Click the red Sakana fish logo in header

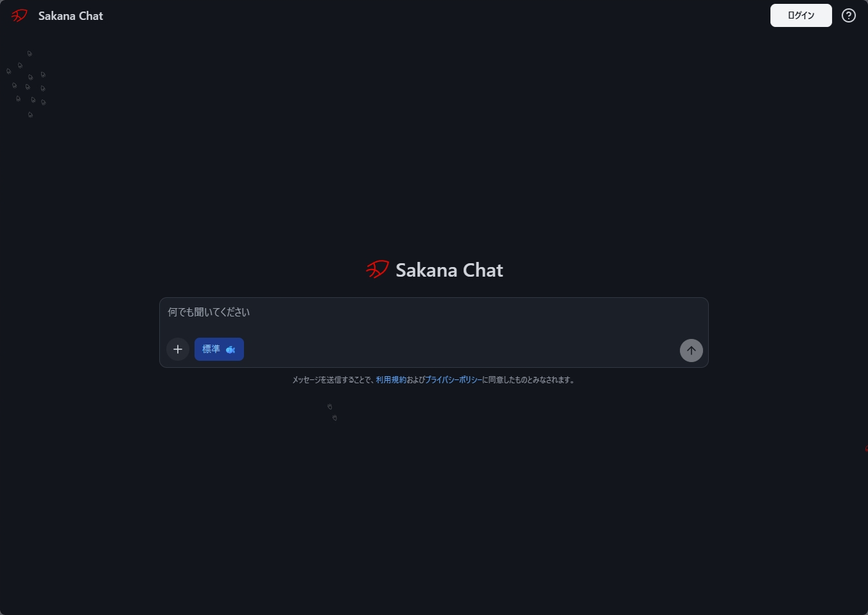[19, 15]
